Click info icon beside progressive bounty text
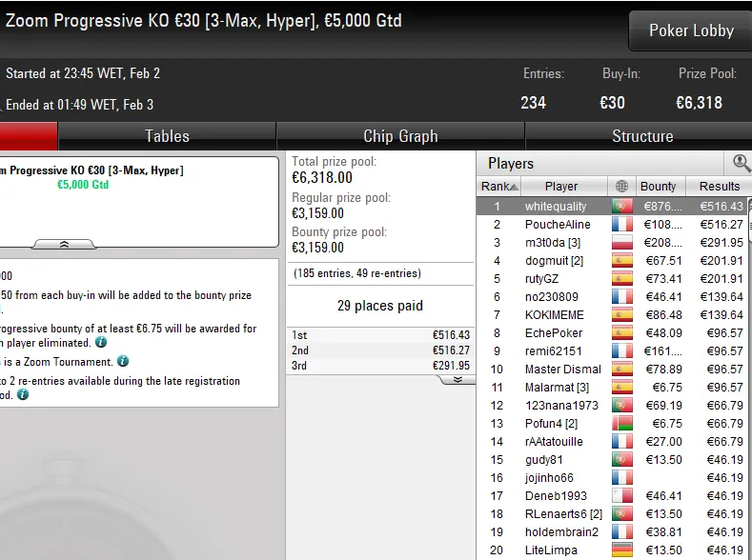The image size is (752, 560). [x=101, y=342]
